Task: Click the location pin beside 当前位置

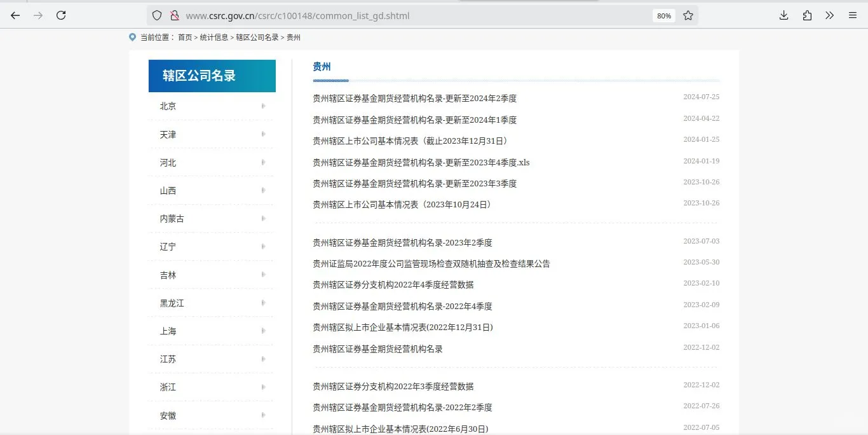Action: point(132,36)
